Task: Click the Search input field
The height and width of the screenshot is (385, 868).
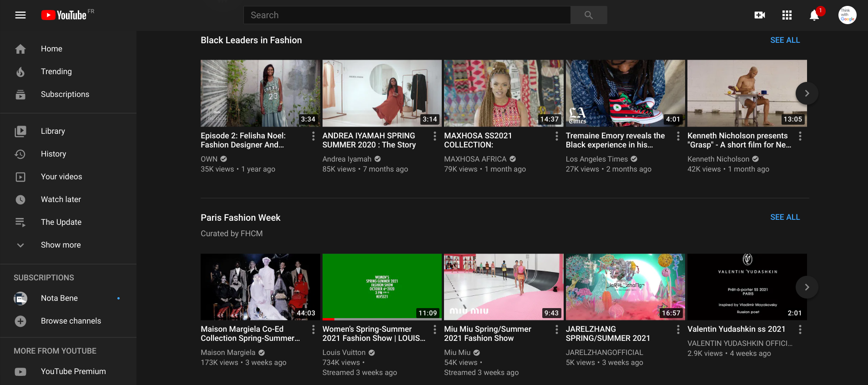Action: [407, 15]
